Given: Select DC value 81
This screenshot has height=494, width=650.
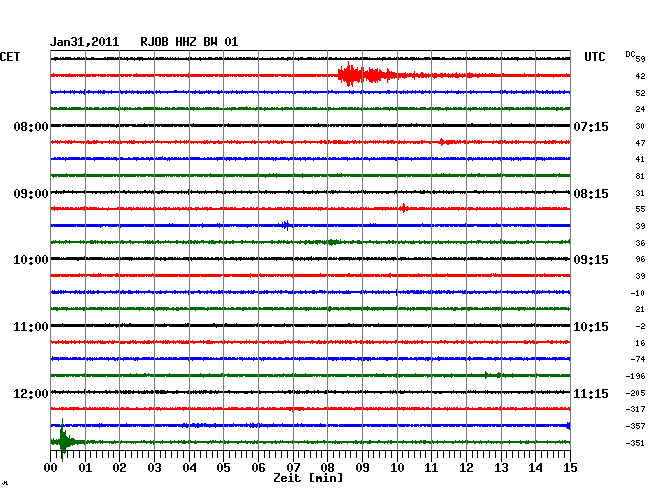Looking at the screenshot, I should [640, 177].
